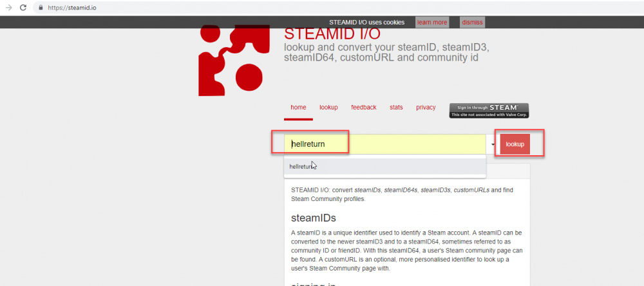
Task: Click the tagline 'lookup and convert your steamID'
Action: tap(386, 53)
